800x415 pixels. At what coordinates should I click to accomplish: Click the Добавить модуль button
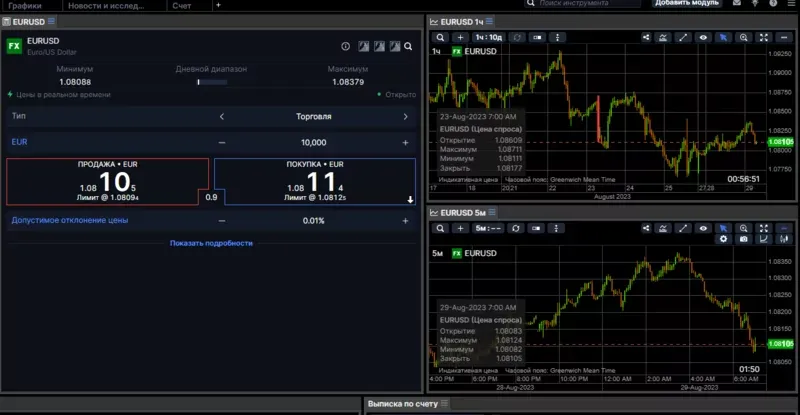point(687,3)
